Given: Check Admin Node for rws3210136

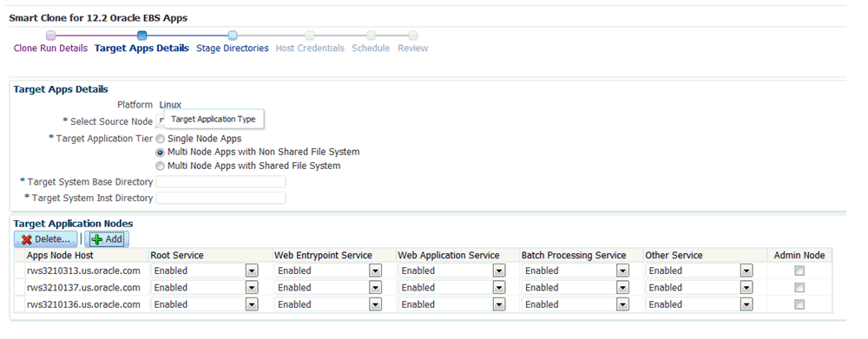Looking at the screenshot, I should 799,304.
